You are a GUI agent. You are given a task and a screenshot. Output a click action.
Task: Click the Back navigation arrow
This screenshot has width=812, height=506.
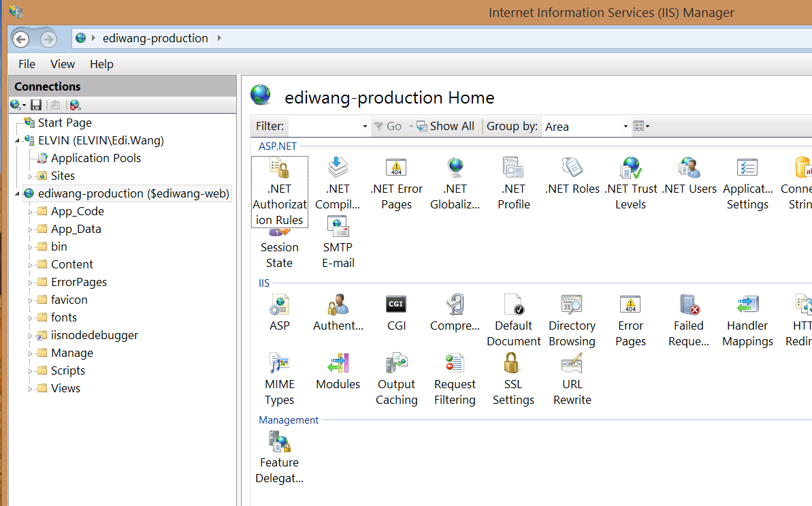click(x=20, y=39)
